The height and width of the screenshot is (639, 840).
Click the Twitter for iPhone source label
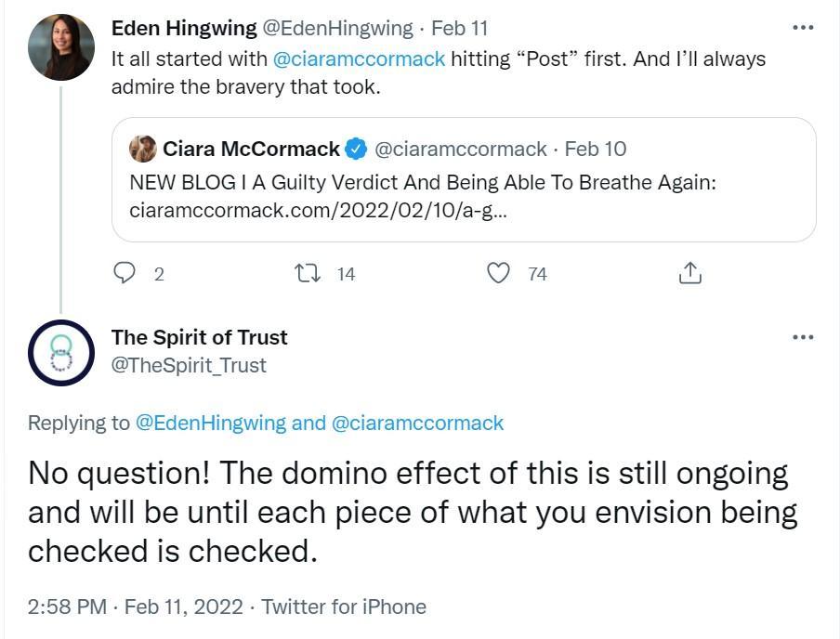tap(344, 606)
